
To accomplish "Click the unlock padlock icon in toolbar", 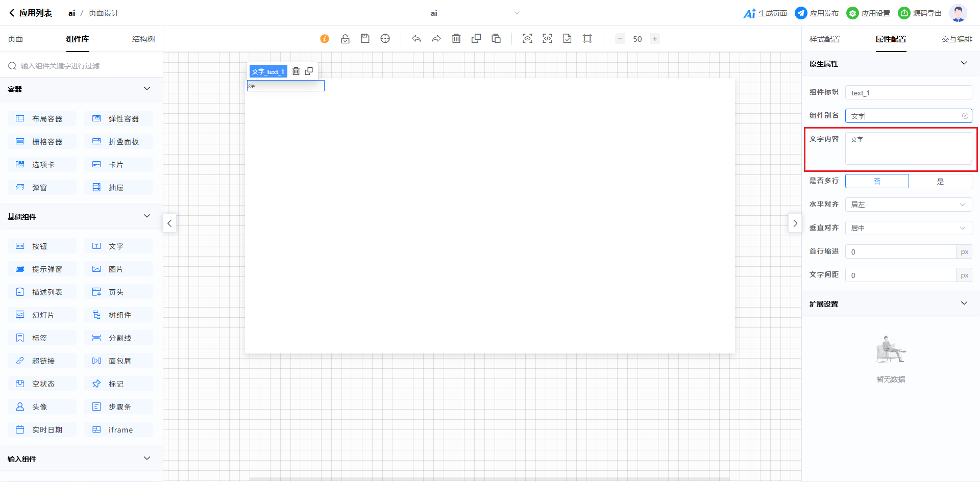I will click(x=345, y=39).
